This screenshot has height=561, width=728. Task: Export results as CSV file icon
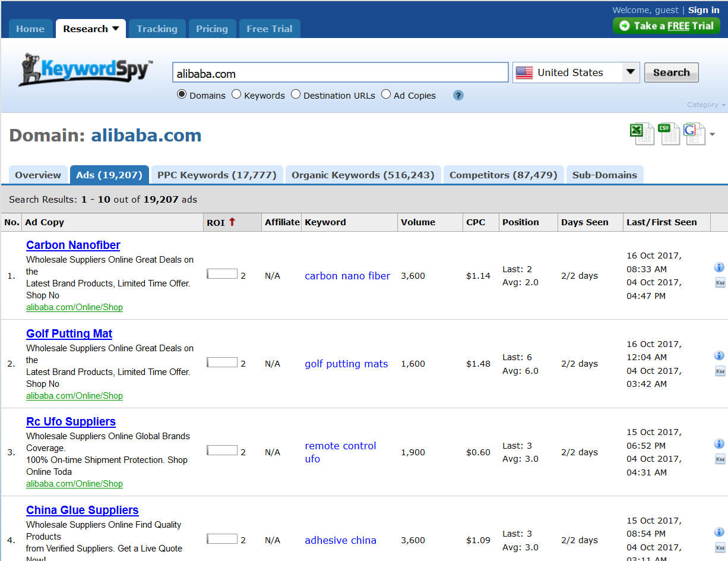pyautogui.click(x=668, y=133)
